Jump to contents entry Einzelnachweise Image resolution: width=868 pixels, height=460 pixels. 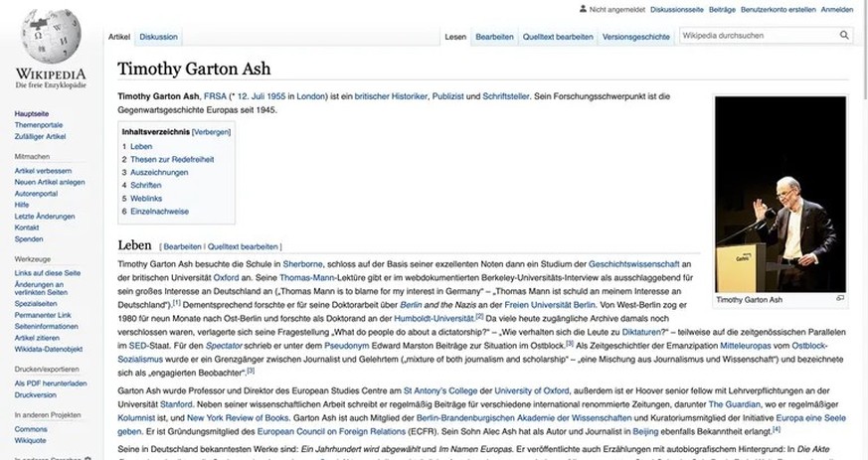(x=155, y=212)
